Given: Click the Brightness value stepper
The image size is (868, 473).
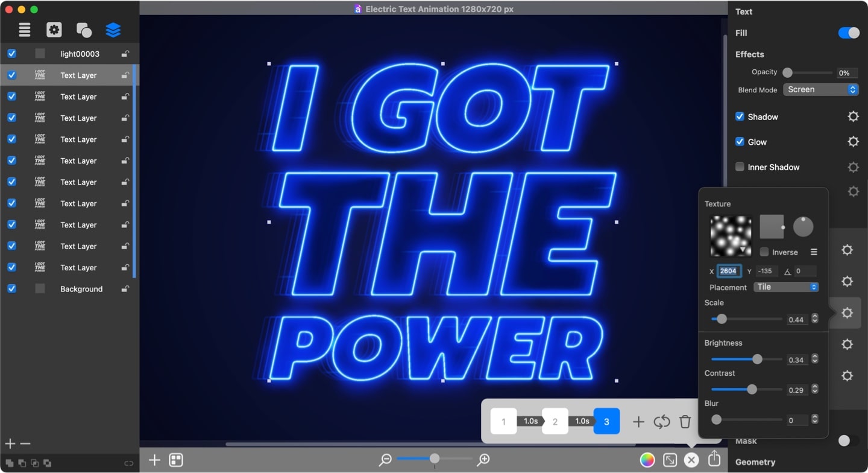Looking at the screenshot, I should [x=815, y=358].
